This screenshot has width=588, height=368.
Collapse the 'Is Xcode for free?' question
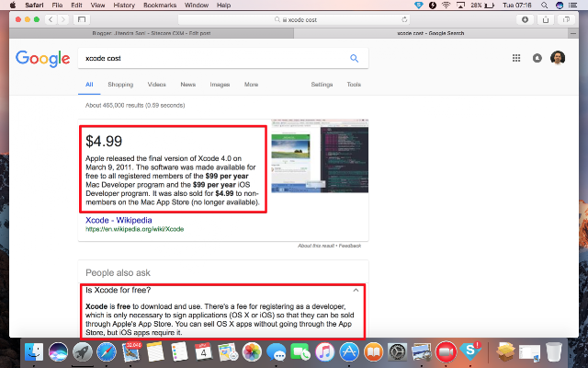pos(356,291)
